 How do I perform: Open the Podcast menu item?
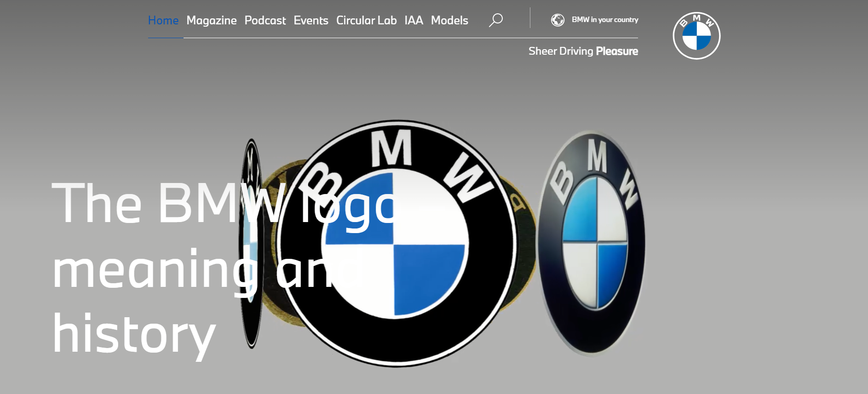265,21
